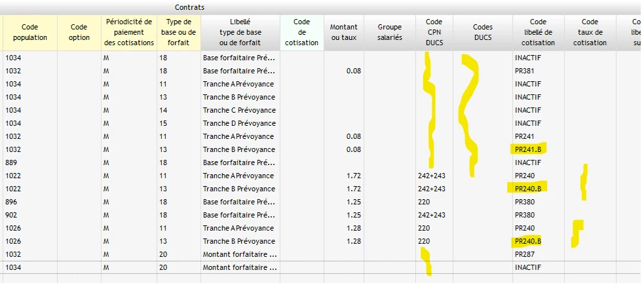Click the 1.25 rate in row 896
Image resolution: width=644 pixels, height=285 pixels.
tap(354, 202)
